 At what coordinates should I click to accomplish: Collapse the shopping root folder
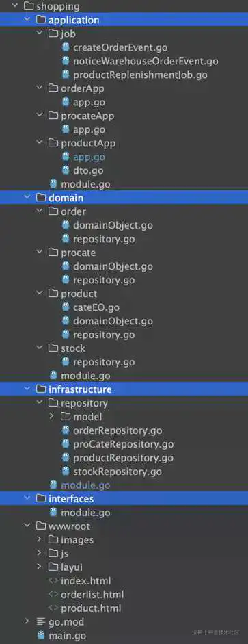15,6
